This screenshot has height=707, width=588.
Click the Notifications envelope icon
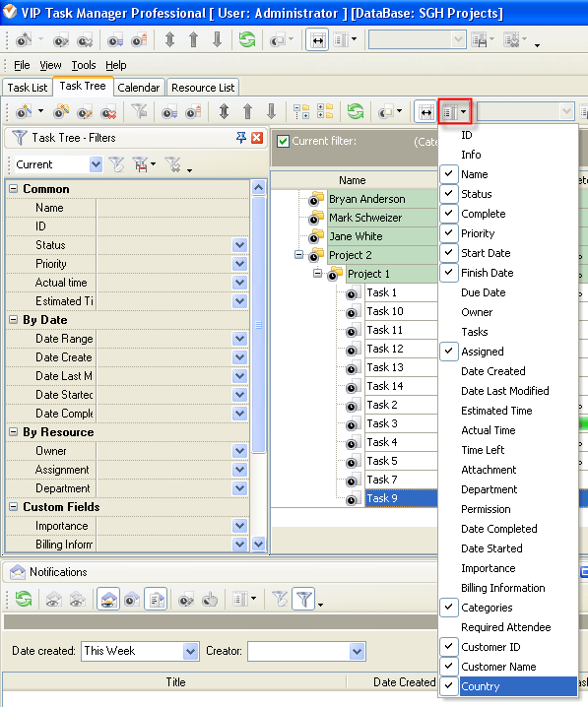[x=18, y=572]
